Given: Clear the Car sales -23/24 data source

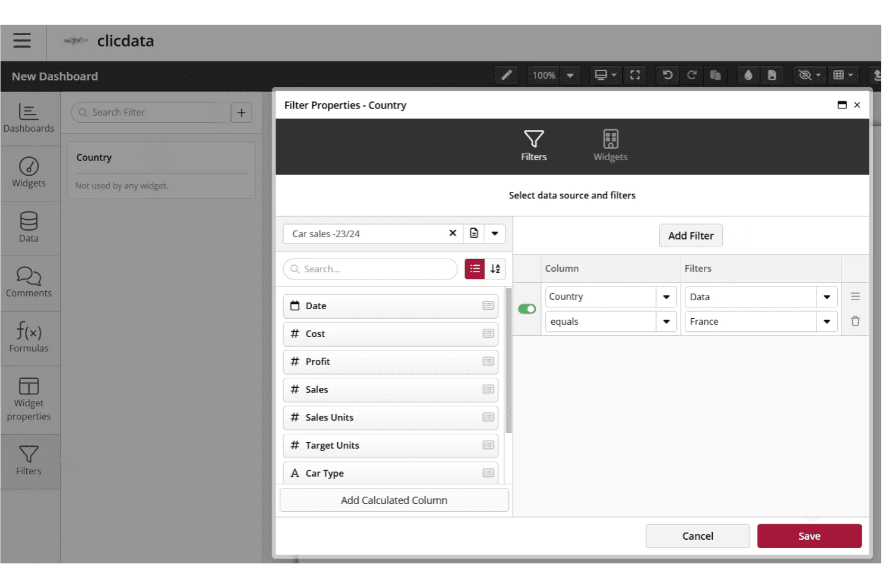Looking at the screenshot, I should click(x=453, y=234).
